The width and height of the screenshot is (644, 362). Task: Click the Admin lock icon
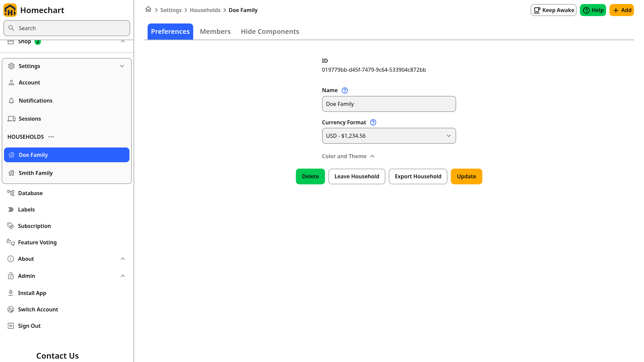11,276
